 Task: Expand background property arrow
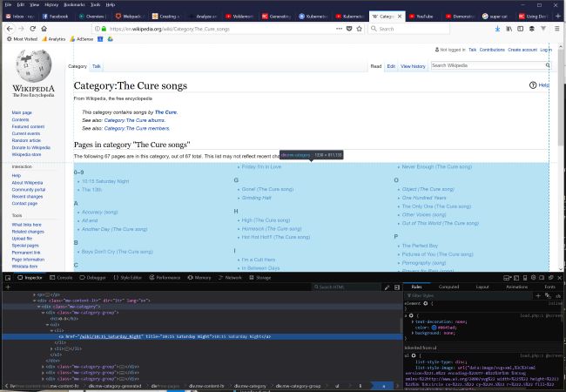pos(413,333)
